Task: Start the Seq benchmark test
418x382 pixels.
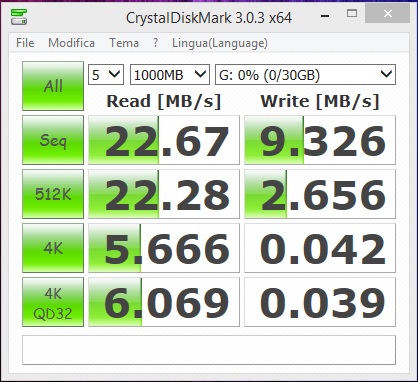Action: click(53, 140)
